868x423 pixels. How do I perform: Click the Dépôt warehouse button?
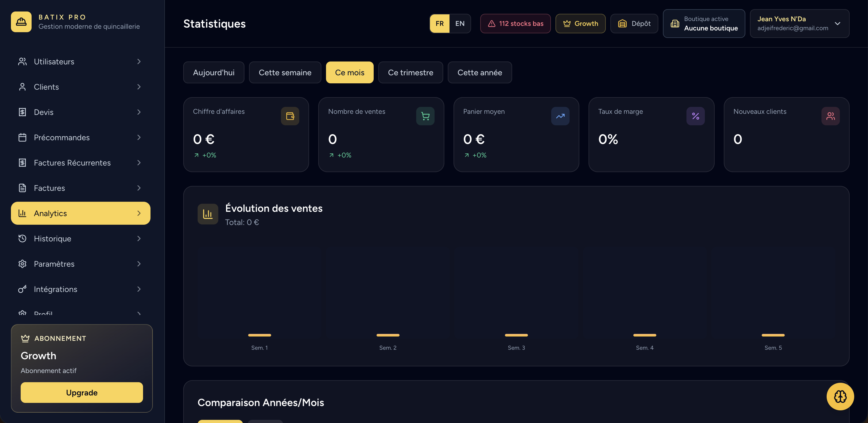point(634,24)
